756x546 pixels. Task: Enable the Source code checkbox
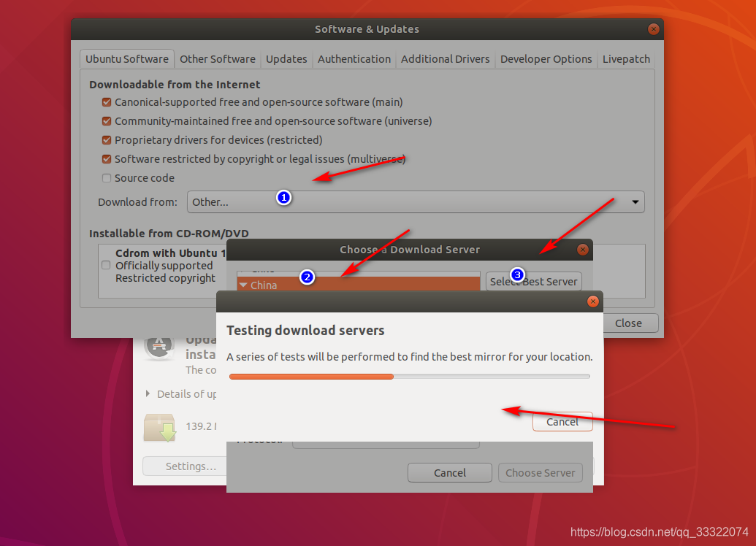[x=107, y=178]
